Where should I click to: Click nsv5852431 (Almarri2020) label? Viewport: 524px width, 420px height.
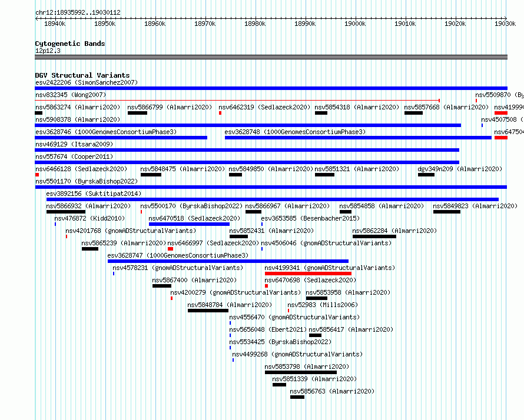(x=271, y=231)
